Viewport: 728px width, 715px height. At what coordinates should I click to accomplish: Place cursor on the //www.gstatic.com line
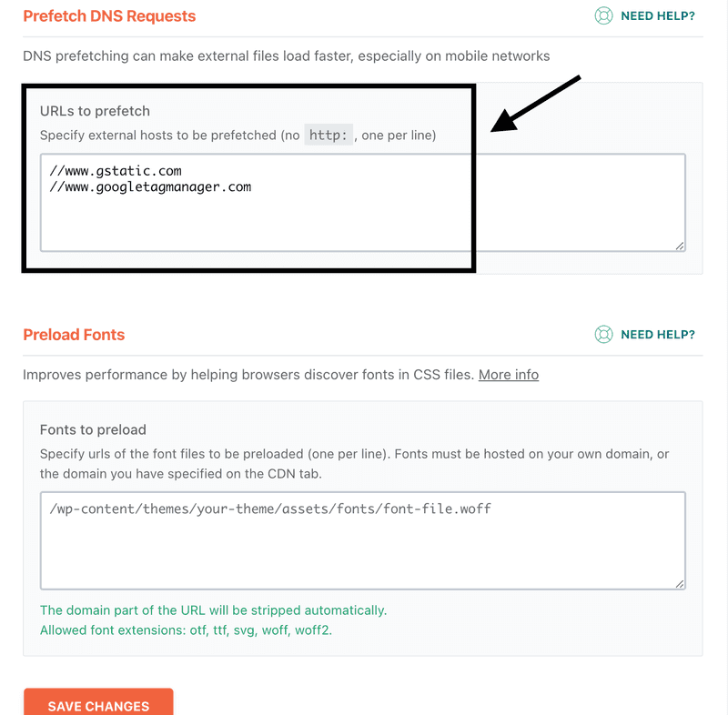pos(116,171)
